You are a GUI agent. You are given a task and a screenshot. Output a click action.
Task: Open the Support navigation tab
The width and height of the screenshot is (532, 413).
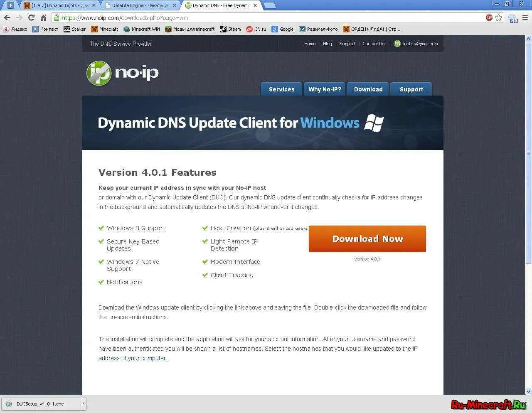tap(411, 89)
